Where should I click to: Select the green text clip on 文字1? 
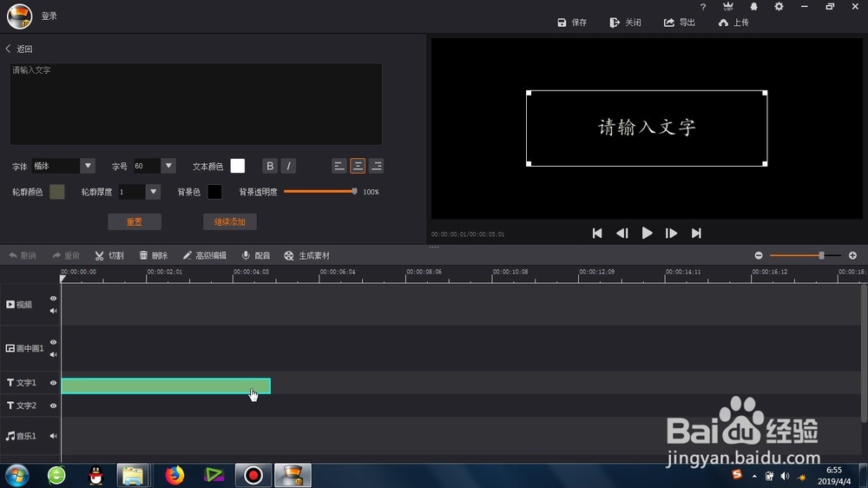(x=166, y=386)
